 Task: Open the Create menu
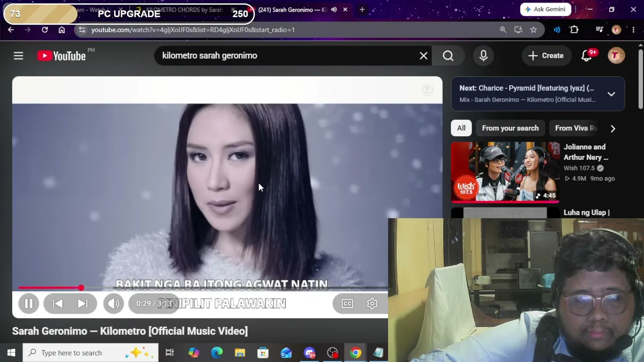coord(545,56)
